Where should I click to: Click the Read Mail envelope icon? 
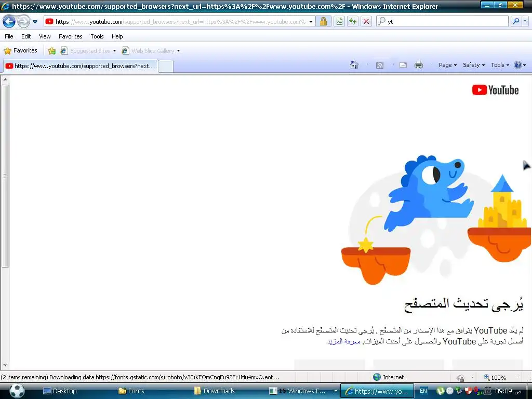[403, 65]
